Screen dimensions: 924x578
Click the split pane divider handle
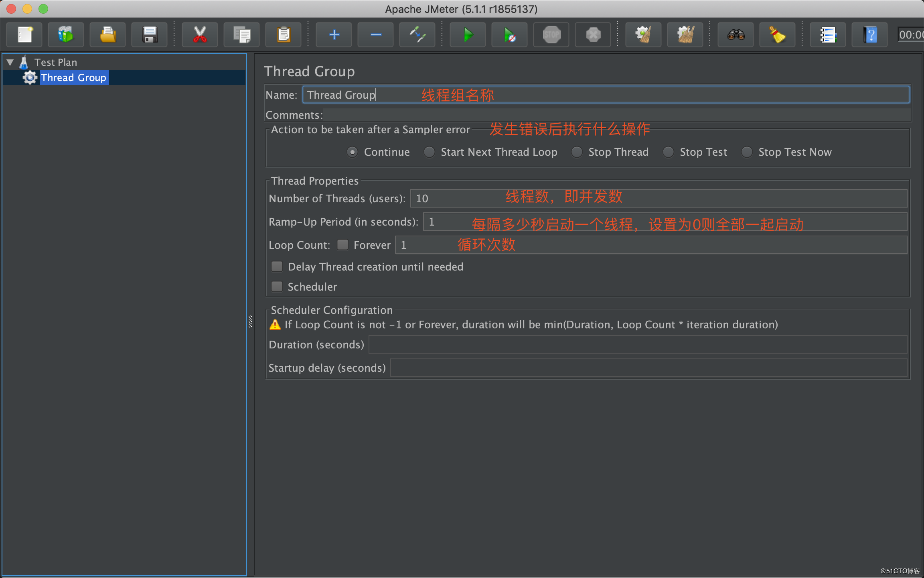coord(251,322)
